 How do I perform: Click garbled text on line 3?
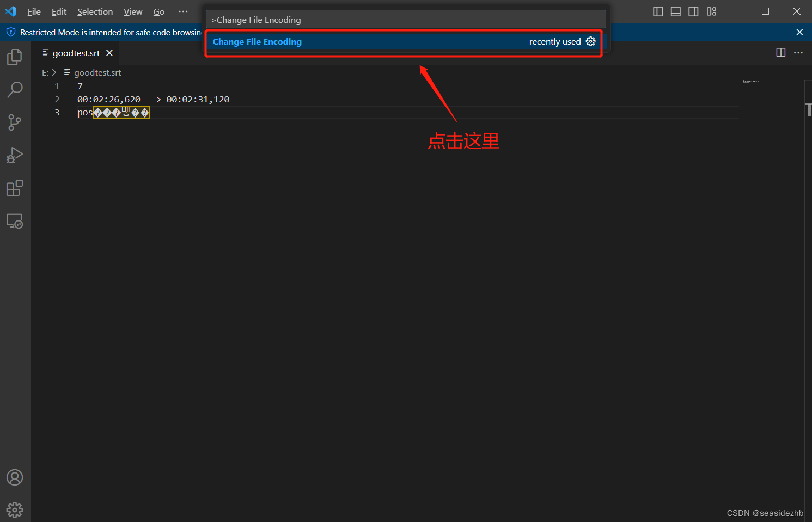point(121,112)
